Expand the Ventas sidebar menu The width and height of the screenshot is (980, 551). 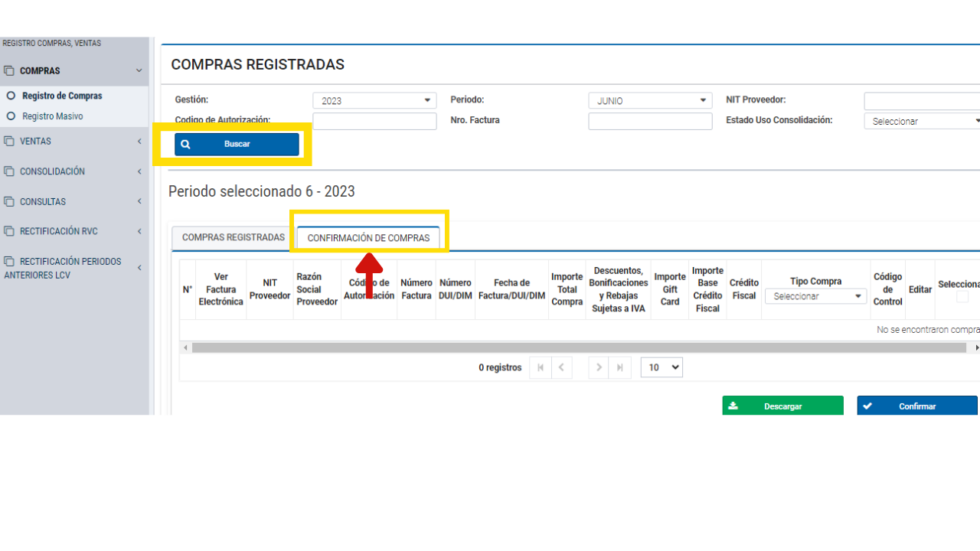point(73,142)
